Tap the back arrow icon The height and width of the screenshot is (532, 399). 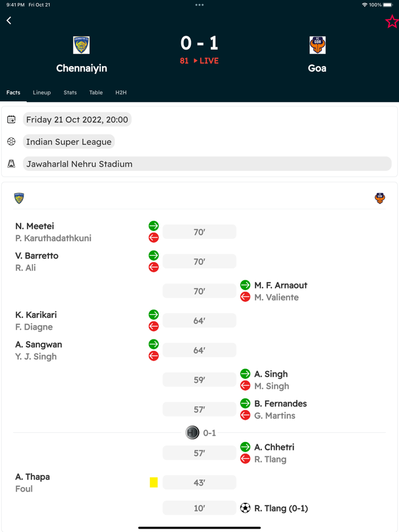9,21
